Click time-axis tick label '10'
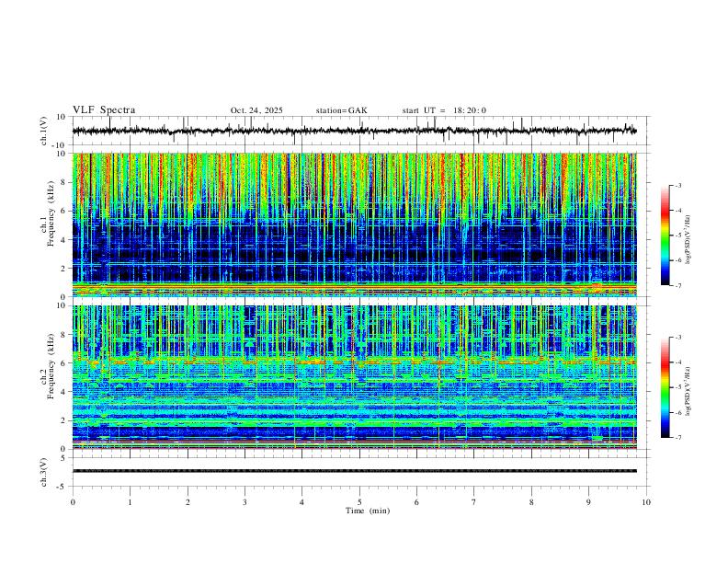The image size is (728, 563). click(646, 502)
